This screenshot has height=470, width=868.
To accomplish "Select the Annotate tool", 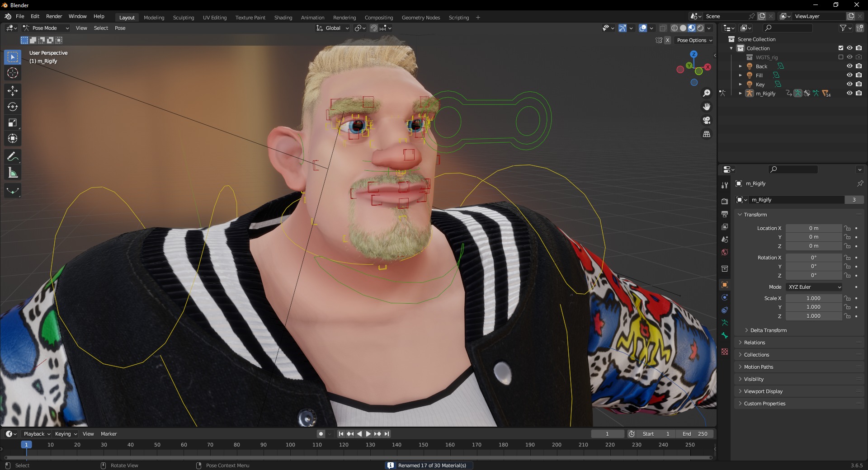I will pyautogui.click(x=13, y=157).
